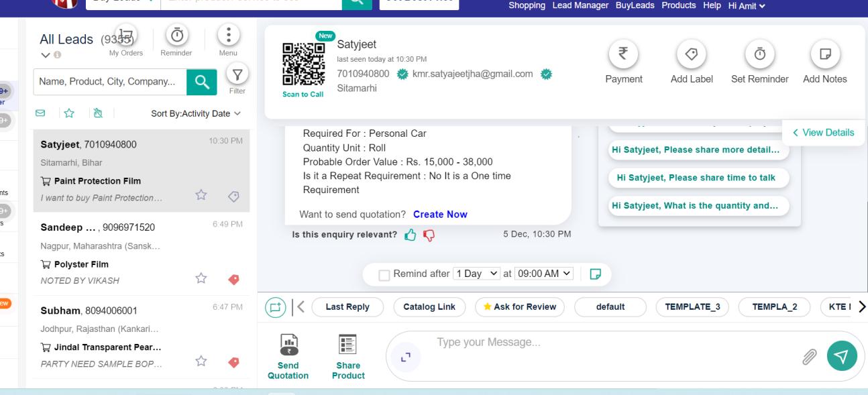The height and width of the screenshot is (395, 868).
Task: Click the Set Reminder clock icon
Action: click(761, 53)
